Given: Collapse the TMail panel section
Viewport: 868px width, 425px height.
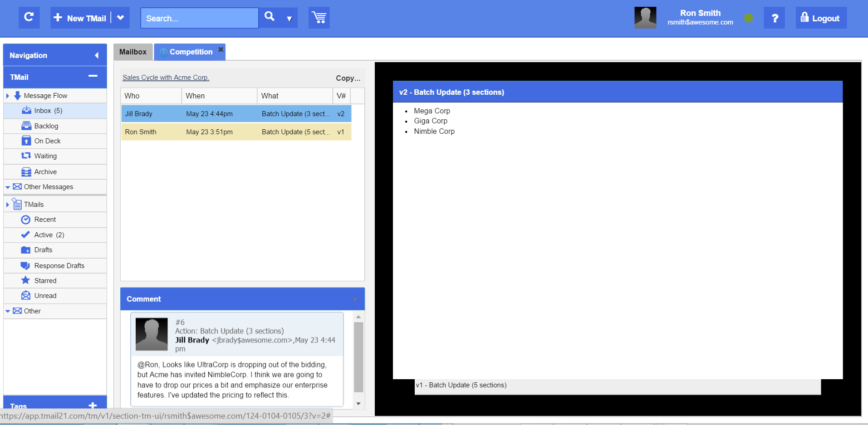Looking at the screenshot, I should click(x=93, y=77).
